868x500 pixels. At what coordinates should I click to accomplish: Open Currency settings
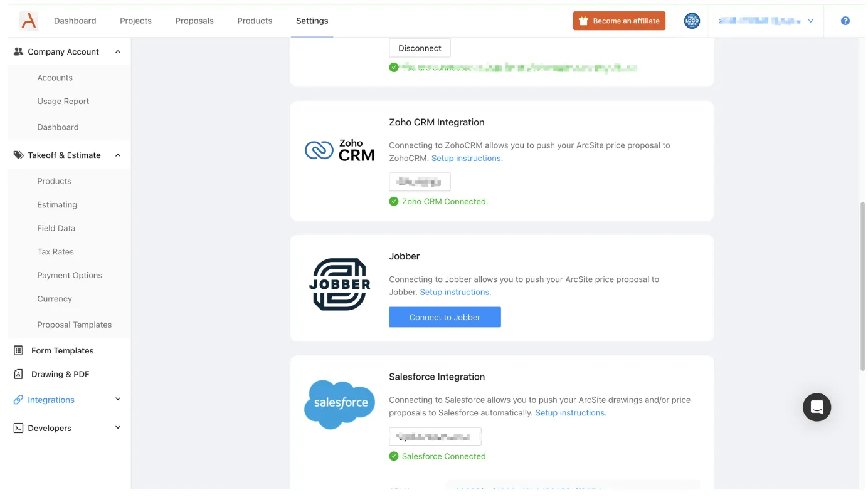pyautogui.click(x=55, y=299)
